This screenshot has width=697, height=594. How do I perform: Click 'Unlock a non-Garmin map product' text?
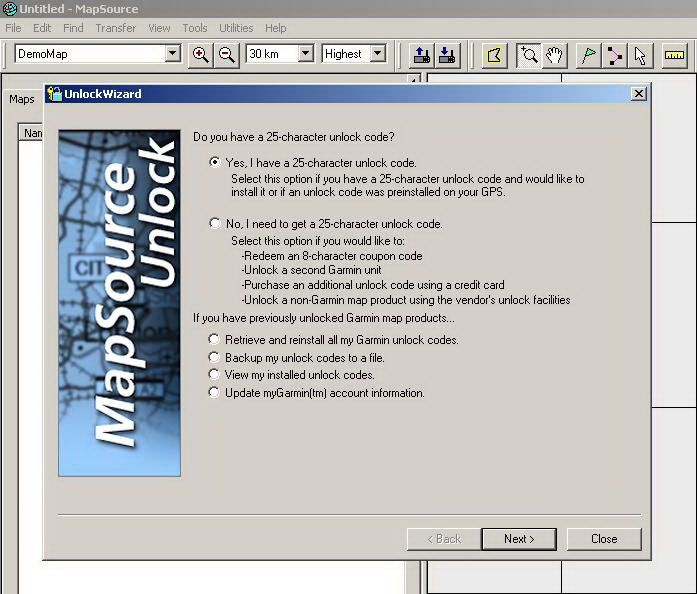tap(406, 300)
